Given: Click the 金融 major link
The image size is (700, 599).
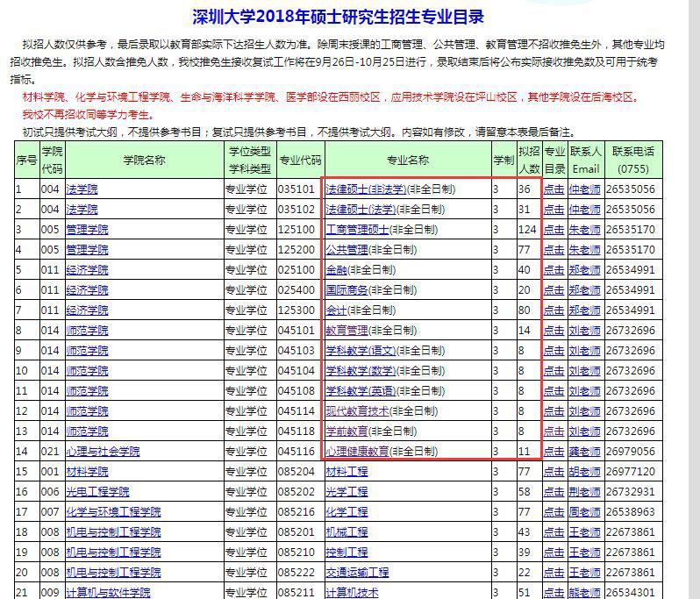Looking at the screenshot, I should point(336,270).
